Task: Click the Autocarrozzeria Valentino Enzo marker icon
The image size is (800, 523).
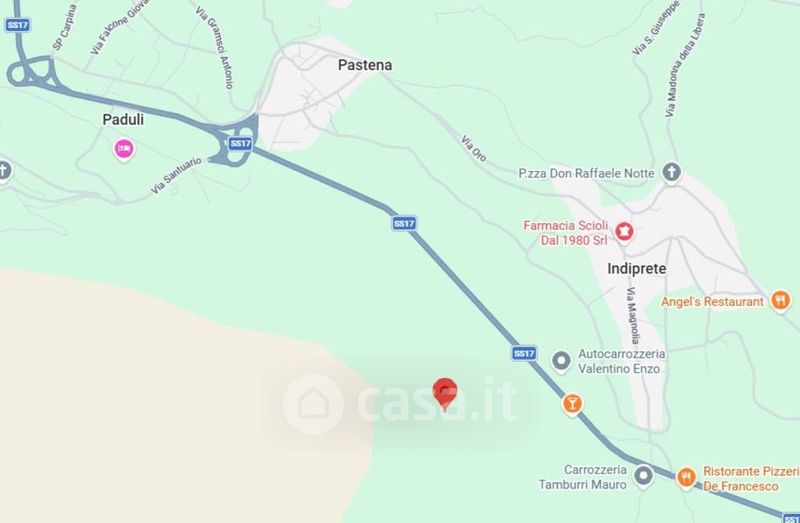Action: click(x=561, y=361)
